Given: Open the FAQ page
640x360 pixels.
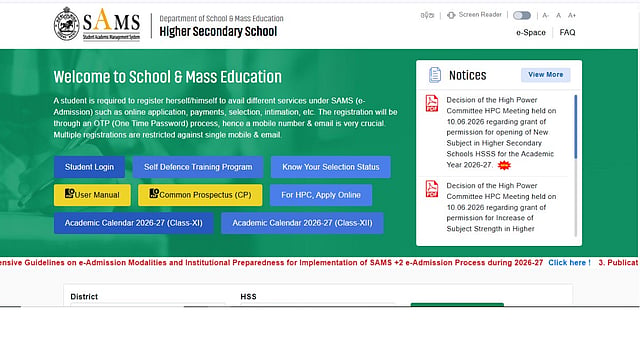Looking at the screenshot, I should coord(567,32).
